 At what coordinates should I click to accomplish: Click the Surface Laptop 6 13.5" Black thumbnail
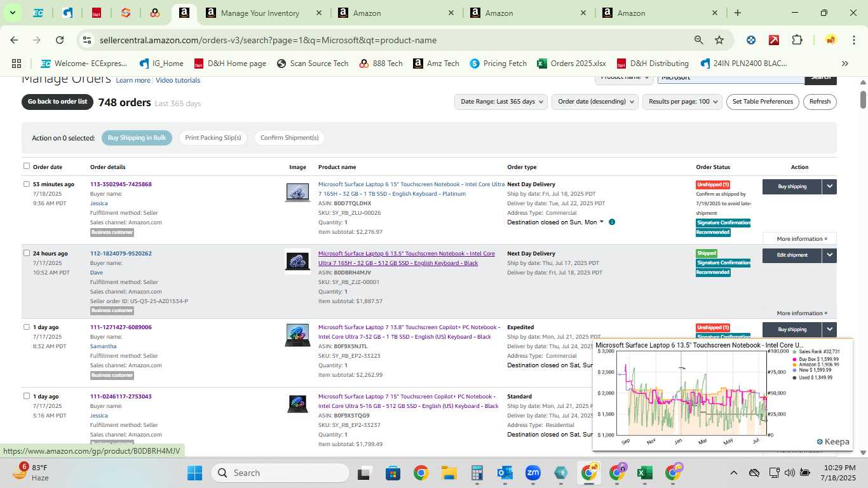click(297, 261)
